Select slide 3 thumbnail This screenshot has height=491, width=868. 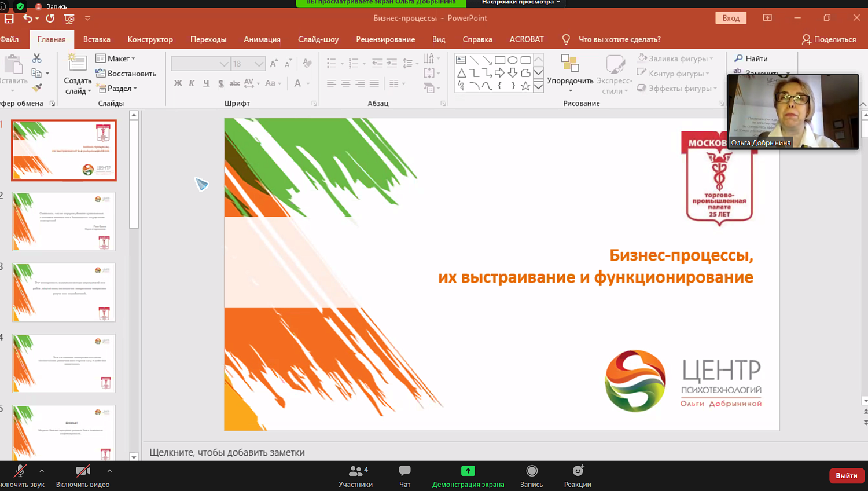64,292
